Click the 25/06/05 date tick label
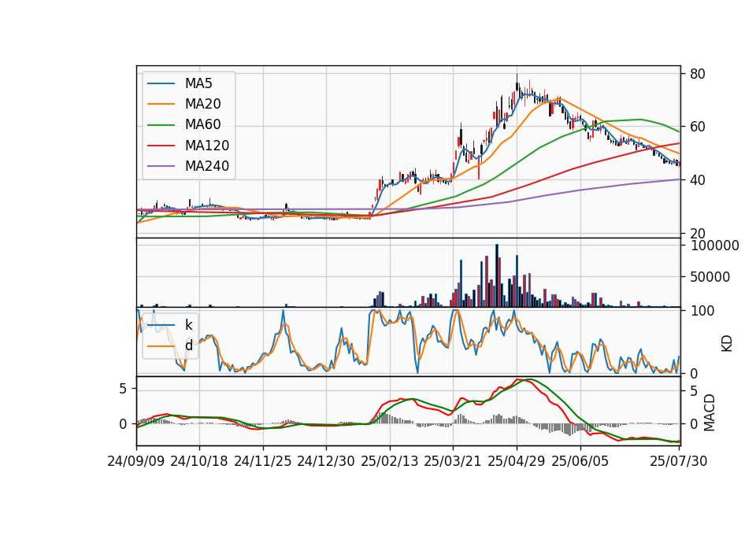 click(x=580, y=461)
